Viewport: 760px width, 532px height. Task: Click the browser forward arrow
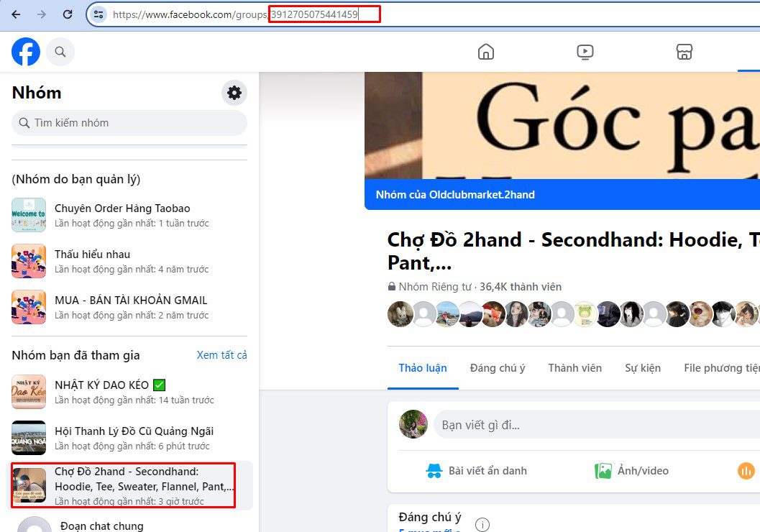[x=42, y=14]
